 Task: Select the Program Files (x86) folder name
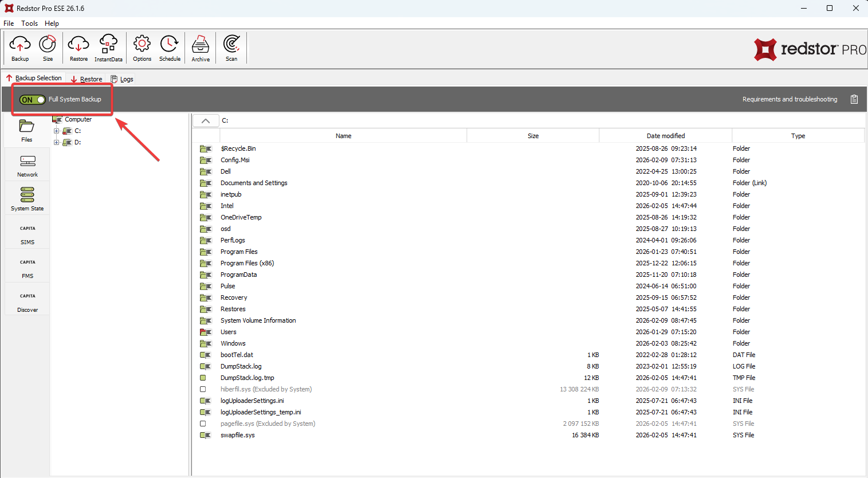point(247,263)
